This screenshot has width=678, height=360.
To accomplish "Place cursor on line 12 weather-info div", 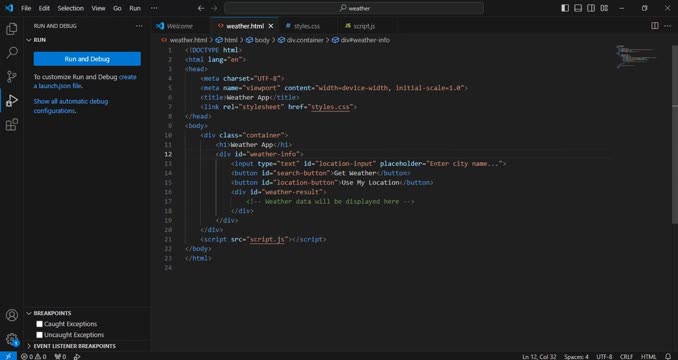I will [259, 154].
